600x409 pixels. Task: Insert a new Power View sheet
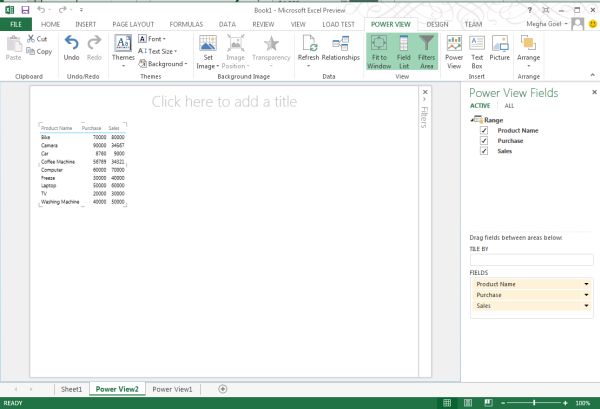[x=454, y=52]
